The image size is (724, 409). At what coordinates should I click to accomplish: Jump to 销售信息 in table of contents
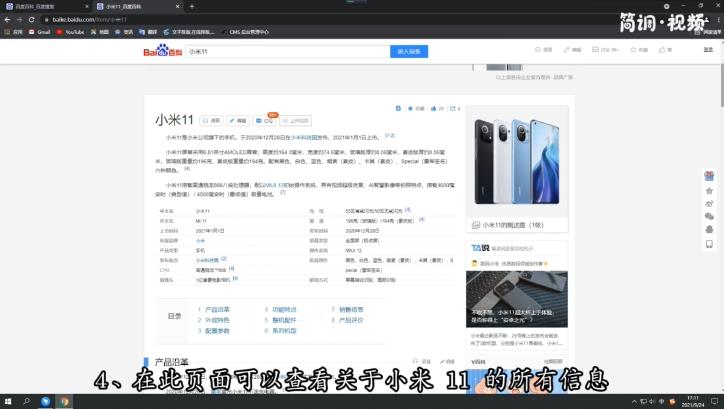pos(350,310)
